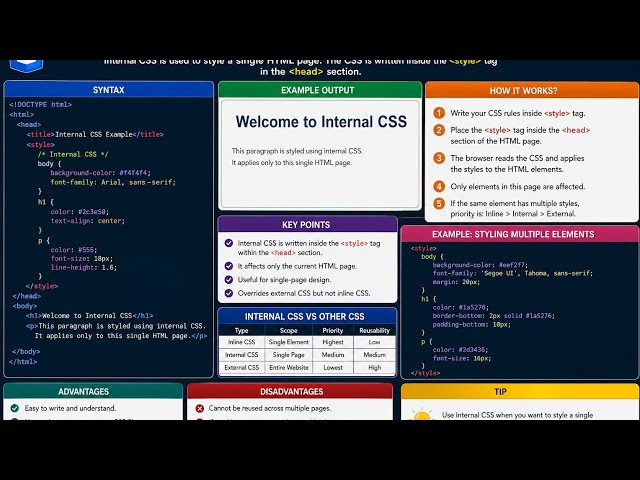Click the 'Low' reusability cell
Screen dimensions: 640x480
[x=375, y=342]
